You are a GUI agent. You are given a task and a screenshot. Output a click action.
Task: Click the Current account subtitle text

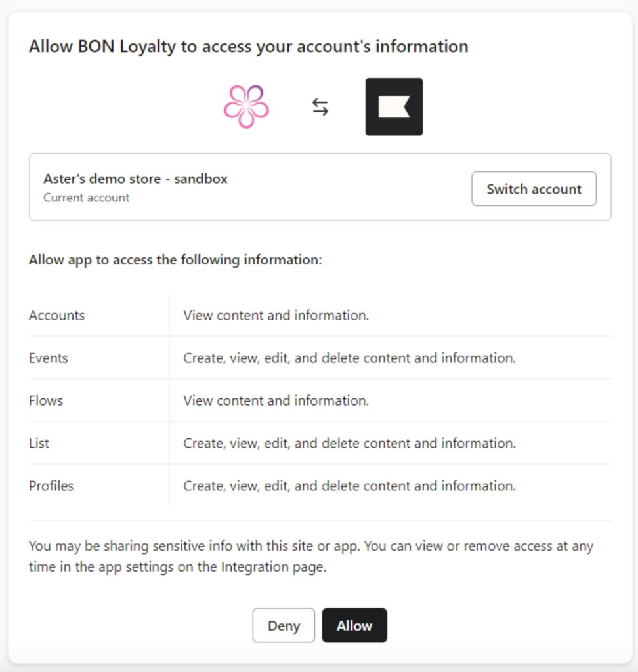click(87, 198)
